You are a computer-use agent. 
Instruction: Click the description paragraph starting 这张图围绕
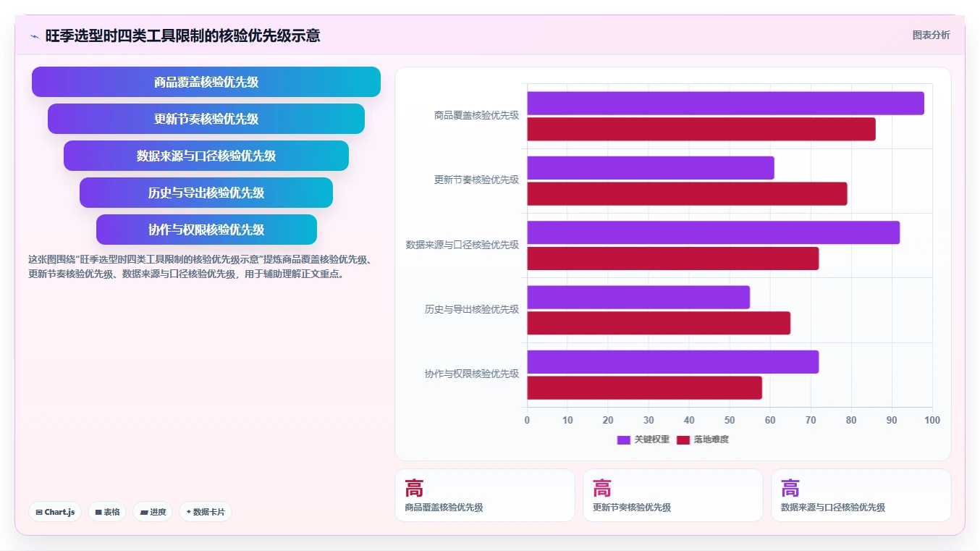click(x=200, y=266)
